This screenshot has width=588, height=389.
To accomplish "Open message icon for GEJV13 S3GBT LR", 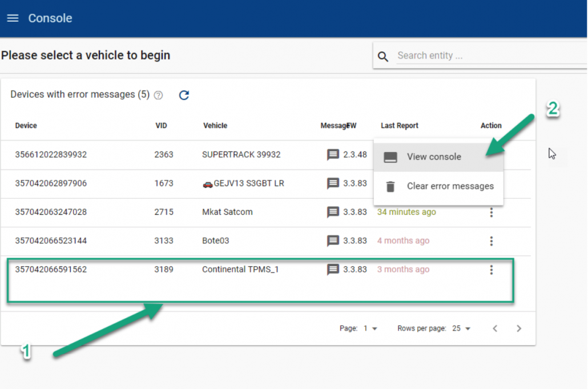I will coord(333,183).
